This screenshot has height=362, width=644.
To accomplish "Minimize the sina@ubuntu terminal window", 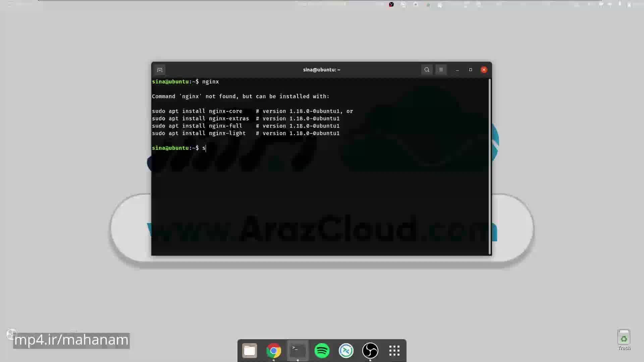I will (x=457, y=70).
